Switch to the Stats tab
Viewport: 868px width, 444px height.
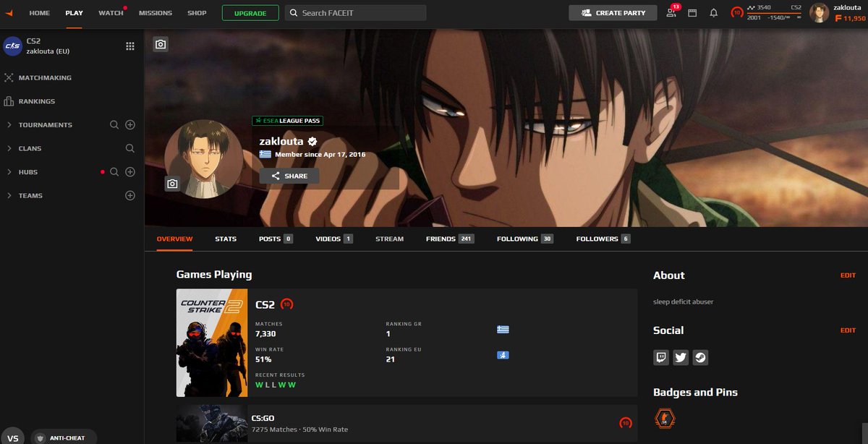pyautogui.click(x=226, y=239)
